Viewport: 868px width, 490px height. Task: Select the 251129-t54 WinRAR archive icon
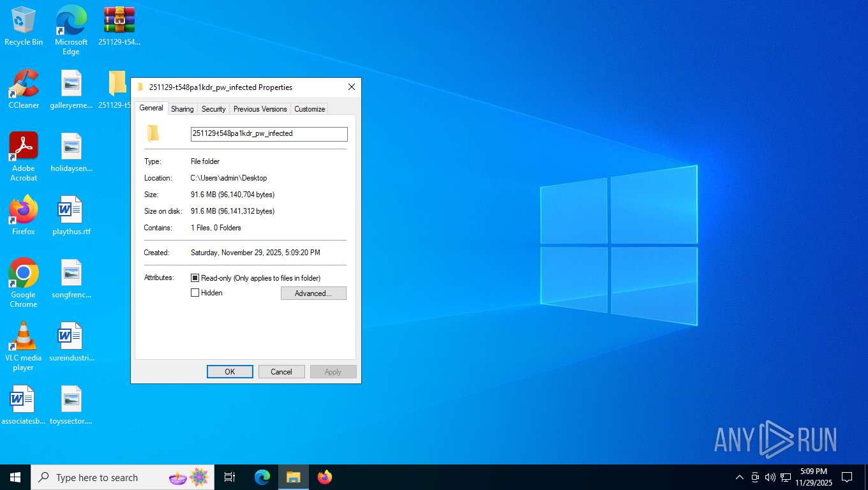pyautogui.click(x=119, y=27)
